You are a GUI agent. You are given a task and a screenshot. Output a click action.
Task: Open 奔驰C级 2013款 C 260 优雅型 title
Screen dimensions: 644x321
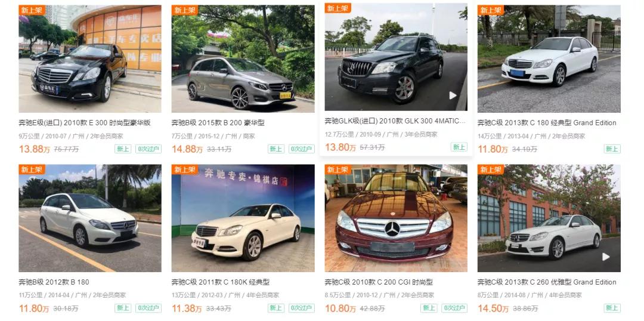pyautogui.click(x=547, y=282)
